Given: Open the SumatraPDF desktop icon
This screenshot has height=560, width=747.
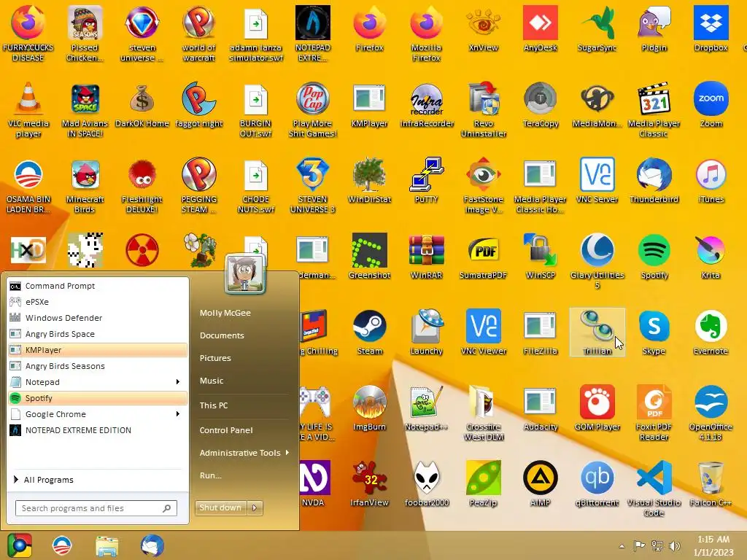Looking at the screenshot, I should pos(483,256).
